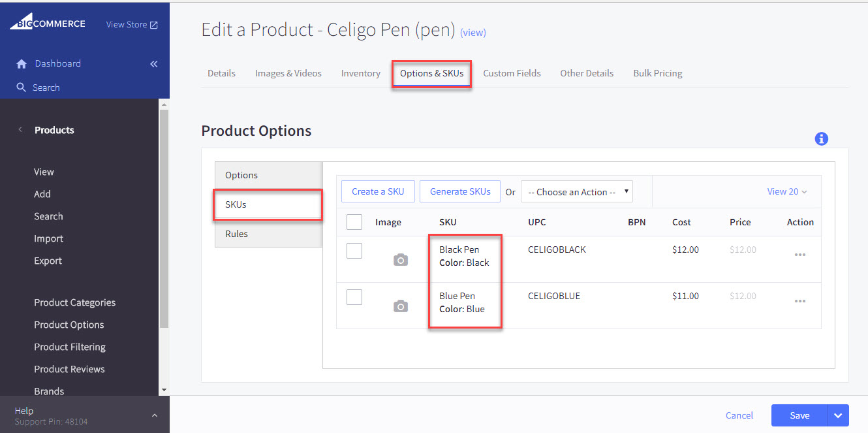Click the $12.00 cost for Black Pen
The height and width of the screenshot is (433, 868).
click(x=685, y=249)
